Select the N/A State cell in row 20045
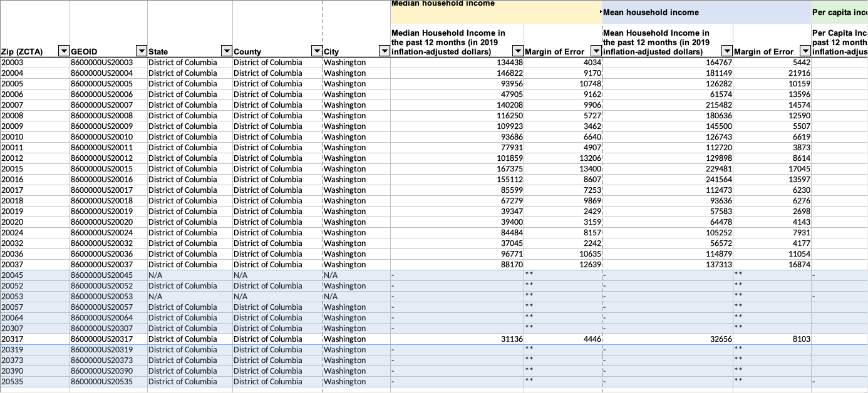 tap(190, 275)
